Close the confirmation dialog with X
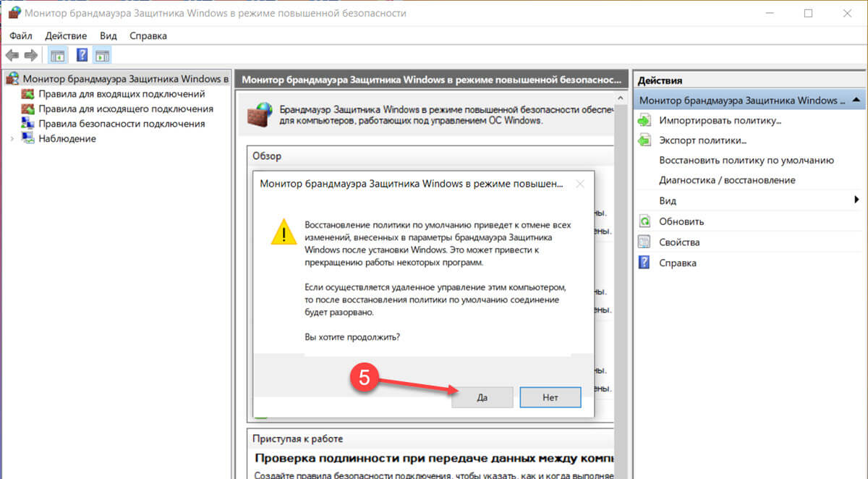 click(x=579, y=184)
